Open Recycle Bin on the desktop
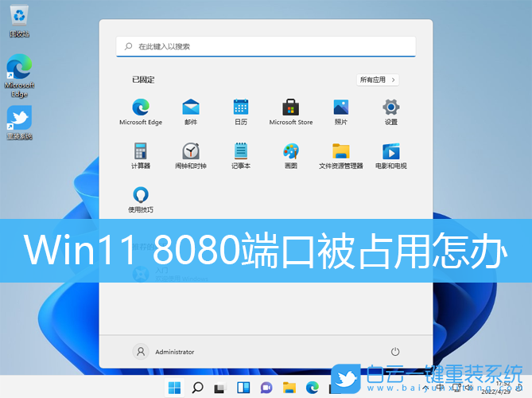Image resolution: width=532 pixels, height=398 pixels. [19, 21]
